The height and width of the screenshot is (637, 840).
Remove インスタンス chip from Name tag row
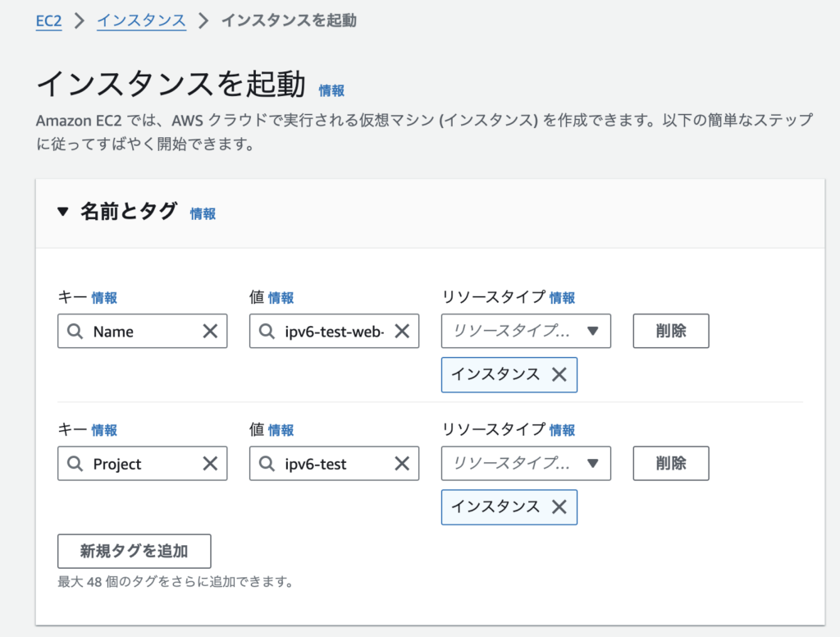[559, 374]
